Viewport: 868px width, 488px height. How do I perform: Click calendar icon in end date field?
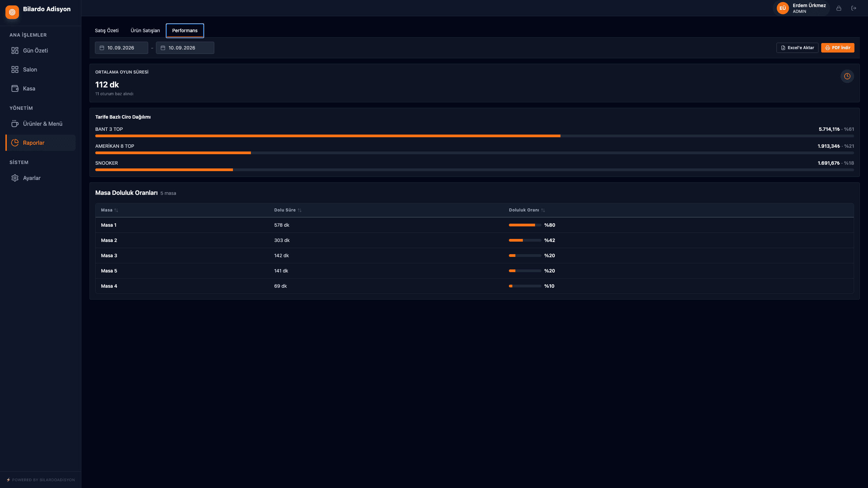pos(163,48)
